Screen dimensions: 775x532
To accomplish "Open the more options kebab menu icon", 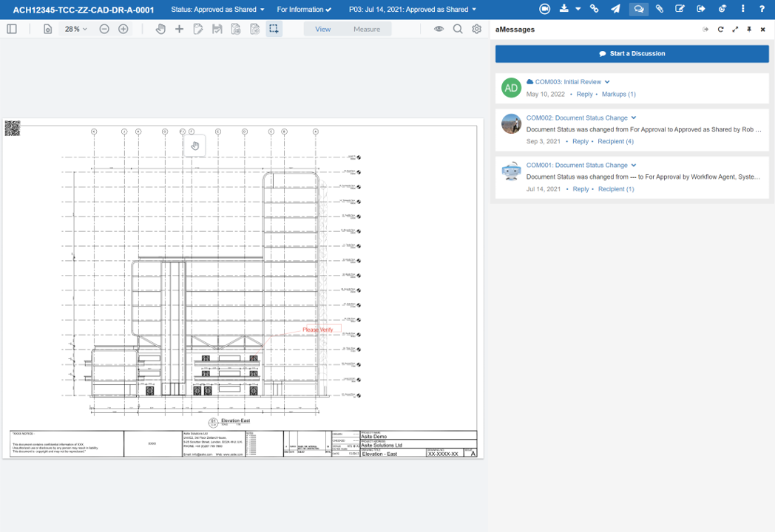I will (x=742, y=8).
